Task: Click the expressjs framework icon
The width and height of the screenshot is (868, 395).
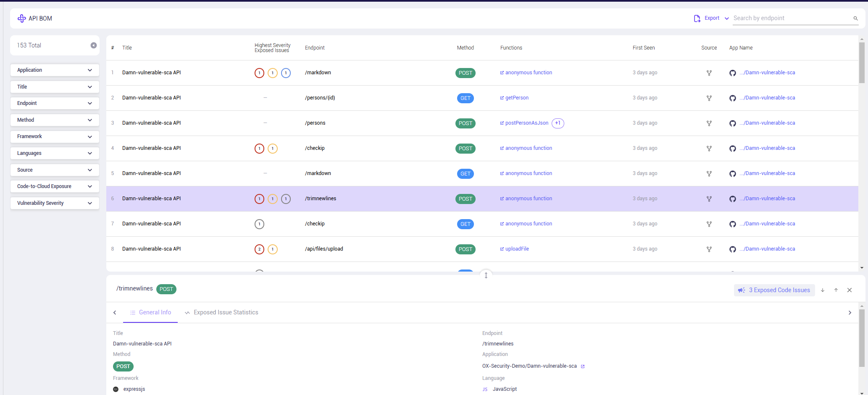Action: pos(116,389)
